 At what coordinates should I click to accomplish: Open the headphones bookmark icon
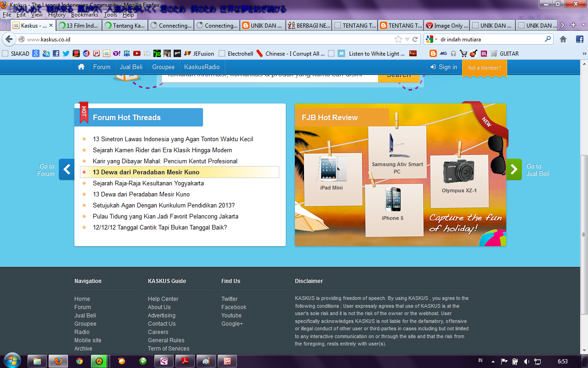[x=453, y=53]
